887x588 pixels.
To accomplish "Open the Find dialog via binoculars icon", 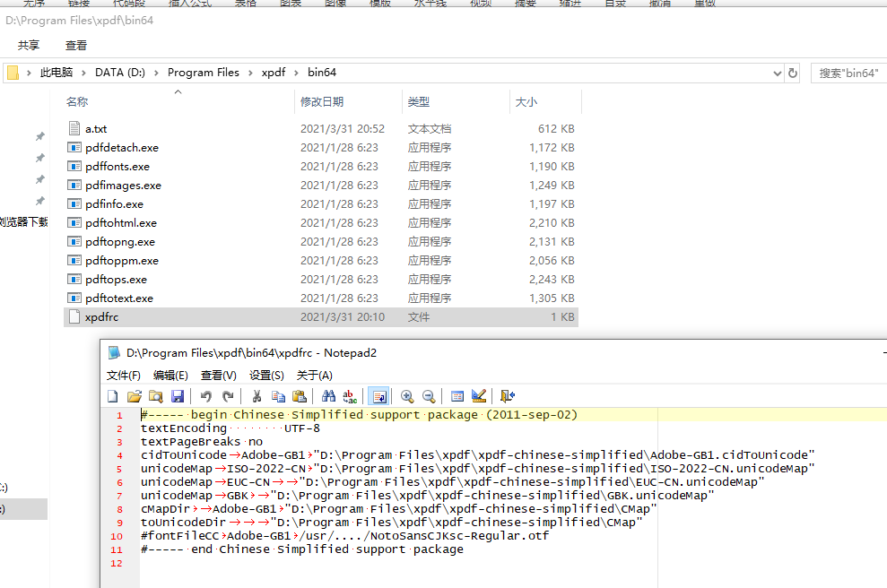I will [330, 395].
